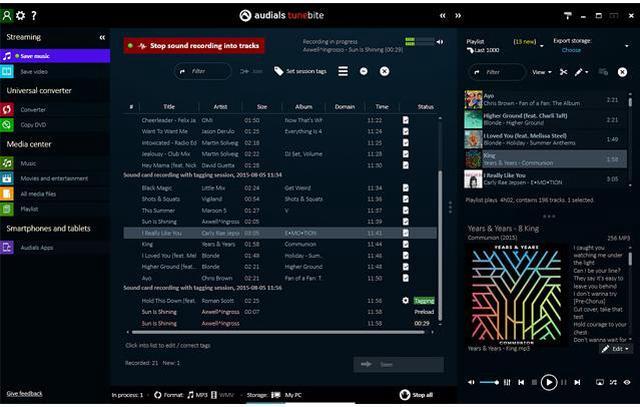
Task: Toggle checkbox for King track row
Action: coord(406,244)
